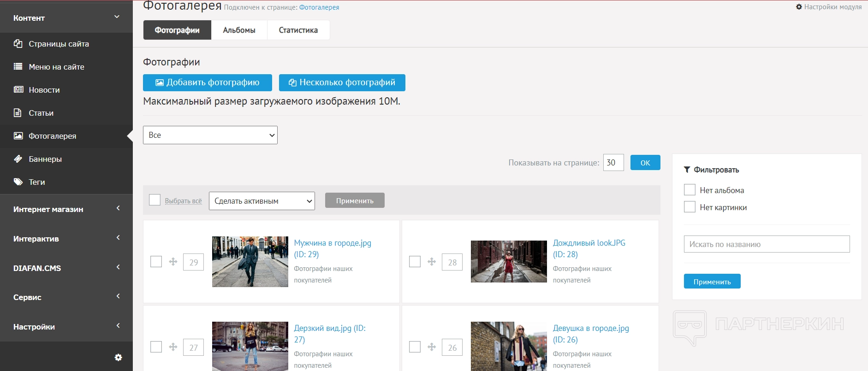Click Несколько фотографий button
This screenshot has height=371, width=868.
(x=342, y=82)
